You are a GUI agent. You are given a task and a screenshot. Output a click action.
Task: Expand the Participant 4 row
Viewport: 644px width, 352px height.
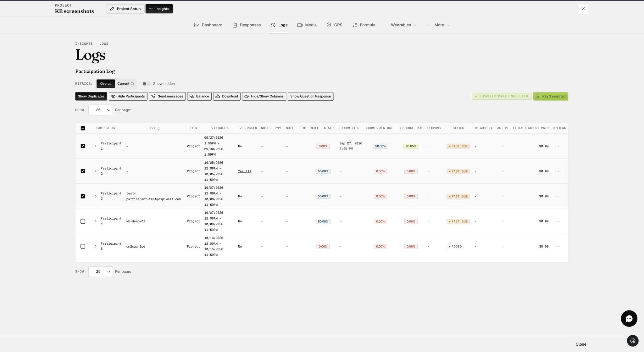click(96, 221)
